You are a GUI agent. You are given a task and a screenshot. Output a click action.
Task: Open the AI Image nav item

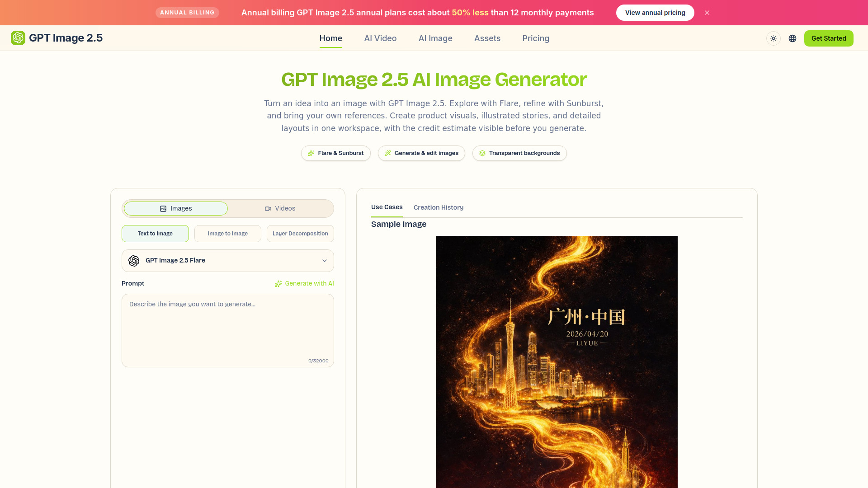(435, 38)
